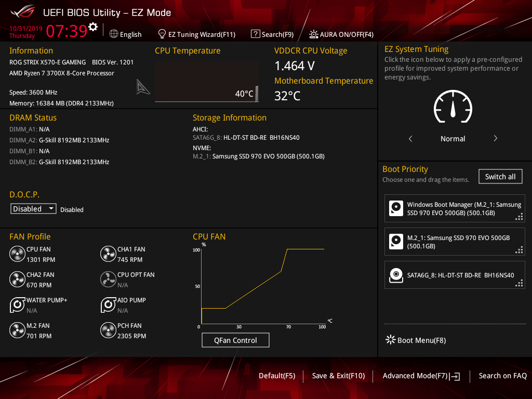This screenshot has width=532, height=399.
Task: Click the CPU FAN curve graph
Action: point(262,286)
